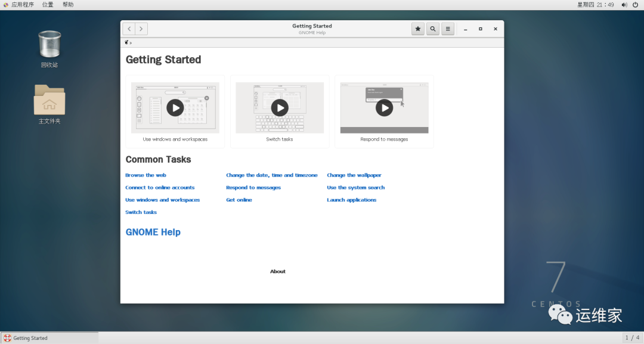
Task: Play the Use windows and workspaces video
Action: [175, 108]
